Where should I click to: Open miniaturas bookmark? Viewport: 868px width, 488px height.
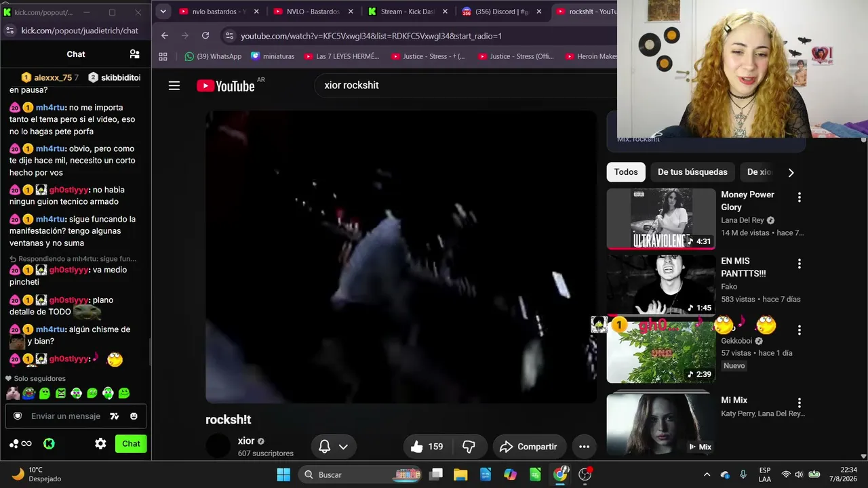(273, 57)
